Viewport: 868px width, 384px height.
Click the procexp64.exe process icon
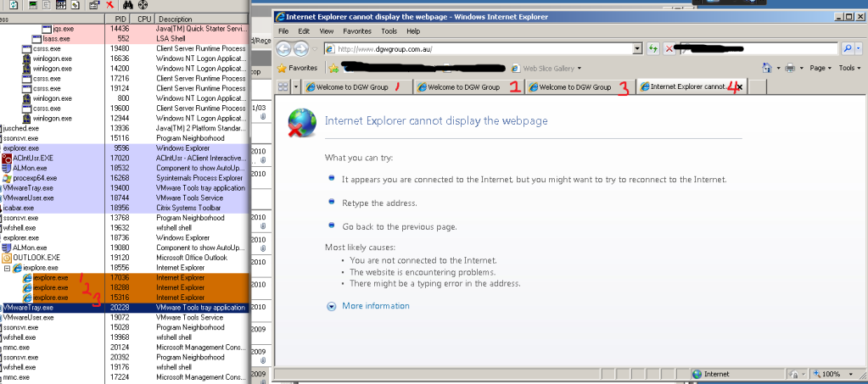pyautogui.click(x=7, y=178)
